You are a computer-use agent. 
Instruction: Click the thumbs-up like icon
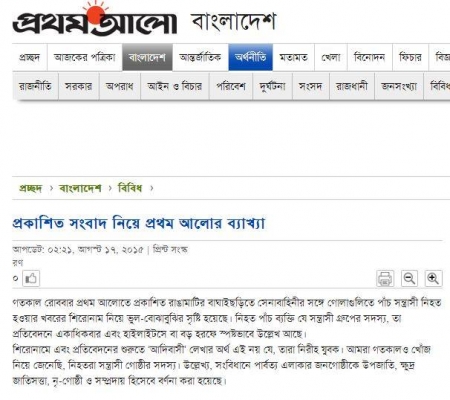tap(31, 278)
